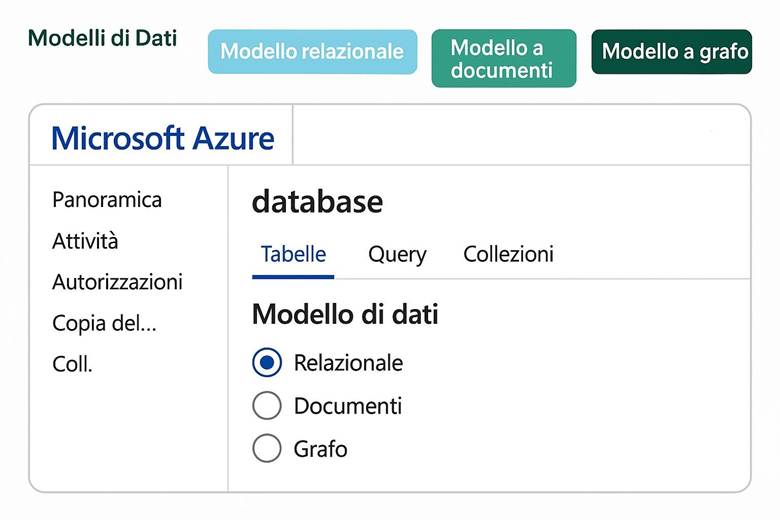This screenshot has height=520, width=780.
Task: Click the 'Documenti' option label text
Action: 348,406
